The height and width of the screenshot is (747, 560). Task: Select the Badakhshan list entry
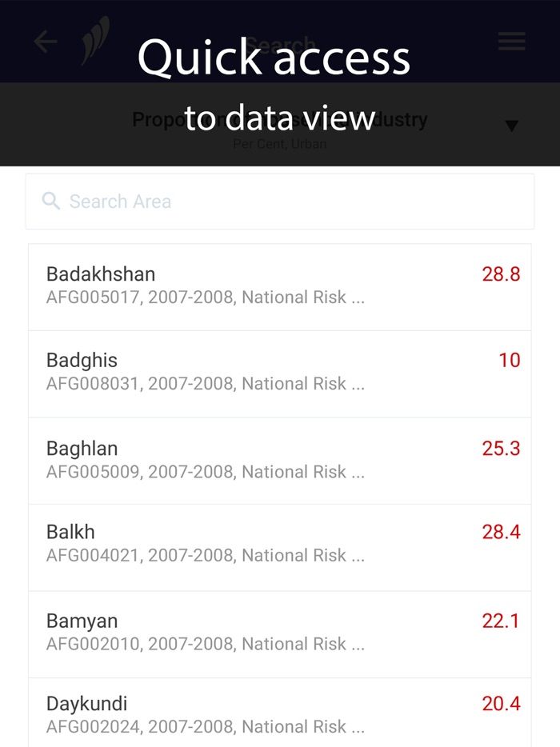click(280, 286)
